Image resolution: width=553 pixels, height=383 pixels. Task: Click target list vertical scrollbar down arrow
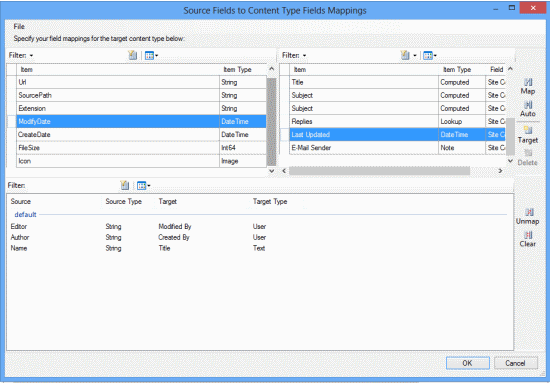point(510,161)
